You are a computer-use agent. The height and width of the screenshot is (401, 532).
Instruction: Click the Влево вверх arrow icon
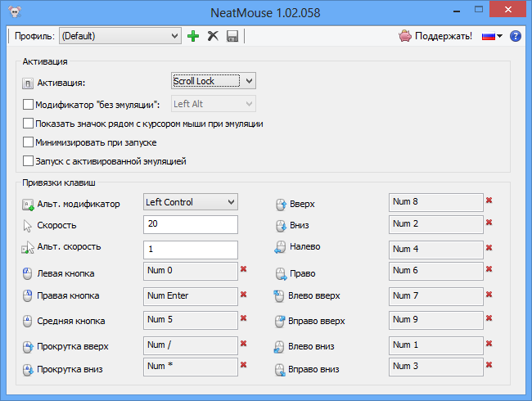[279, 295]
